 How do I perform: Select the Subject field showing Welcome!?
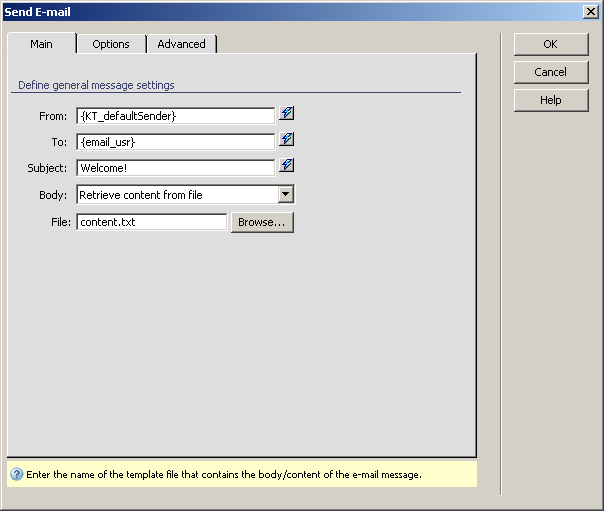175,167
